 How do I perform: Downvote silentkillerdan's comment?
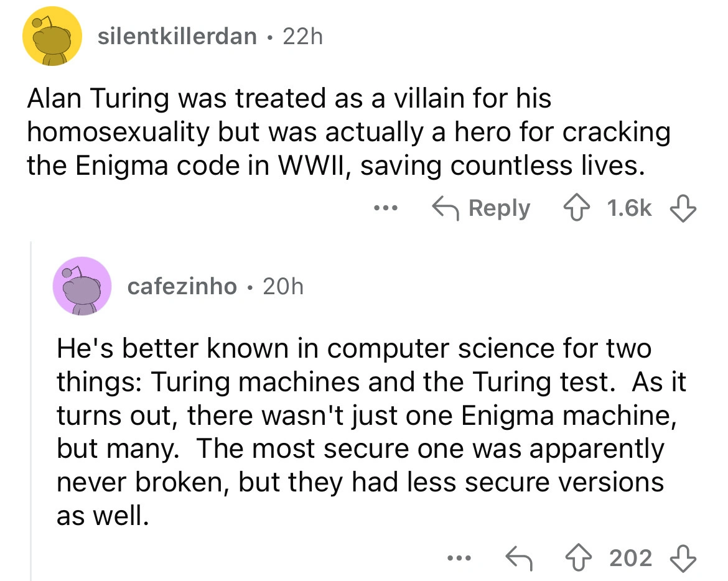(x=683, y=209)
